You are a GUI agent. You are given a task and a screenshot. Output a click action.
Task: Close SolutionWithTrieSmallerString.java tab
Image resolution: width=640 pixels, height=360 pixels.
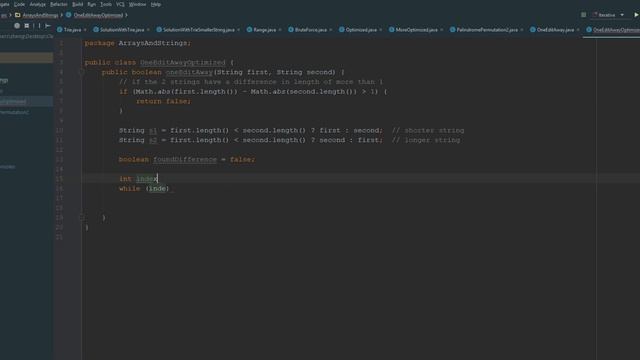click(238, 30)
